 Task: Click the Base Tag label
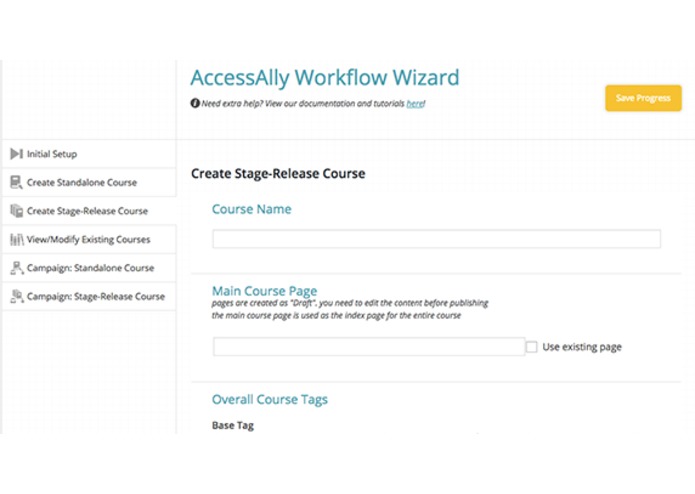pyautogui.click(x=233, y=425)
